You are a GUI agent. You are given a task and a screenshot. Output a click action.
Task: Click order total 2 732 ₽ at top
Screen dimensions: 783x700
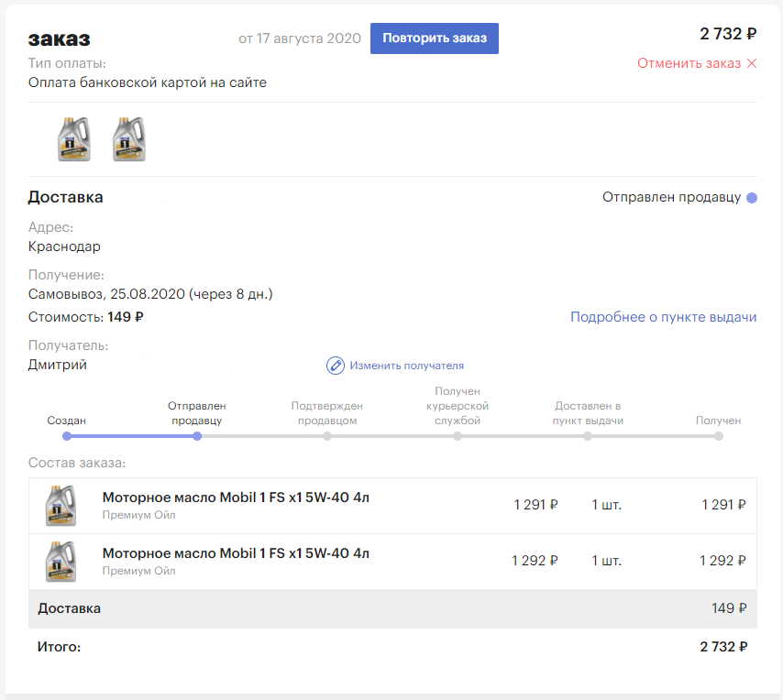pos(728,34)
